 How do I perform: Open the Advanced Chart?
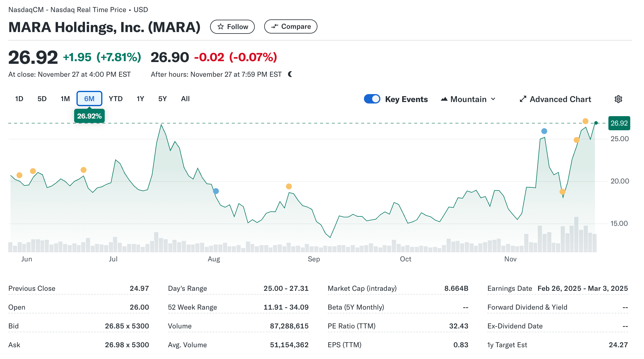560,99
